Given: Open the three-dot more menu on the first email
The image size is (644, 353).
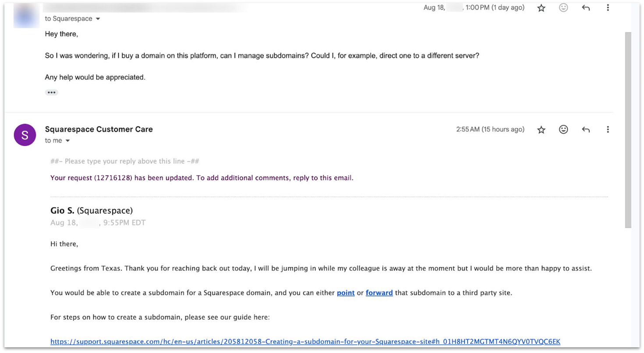Looking at the screenshot, I should point(608,7).
